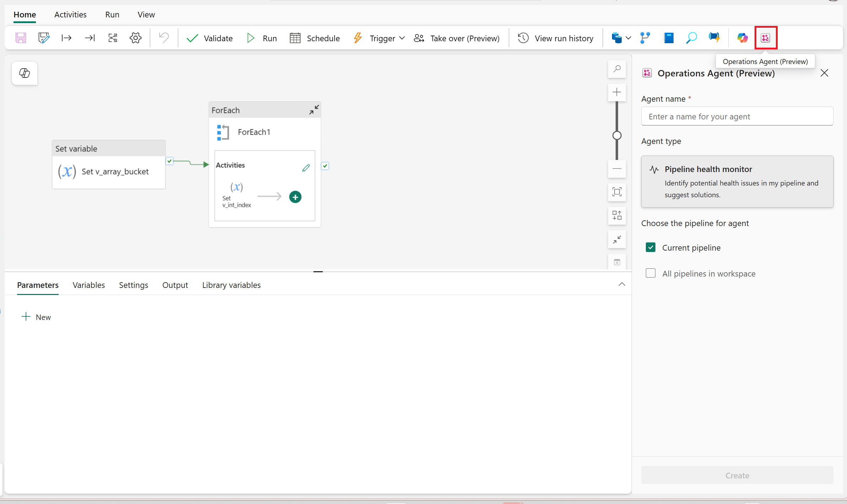Viewport: 847px width, 504px height.
Task: Click the blue flag with lightning icon
Action: pyautogui.click(x=714, y=38)
